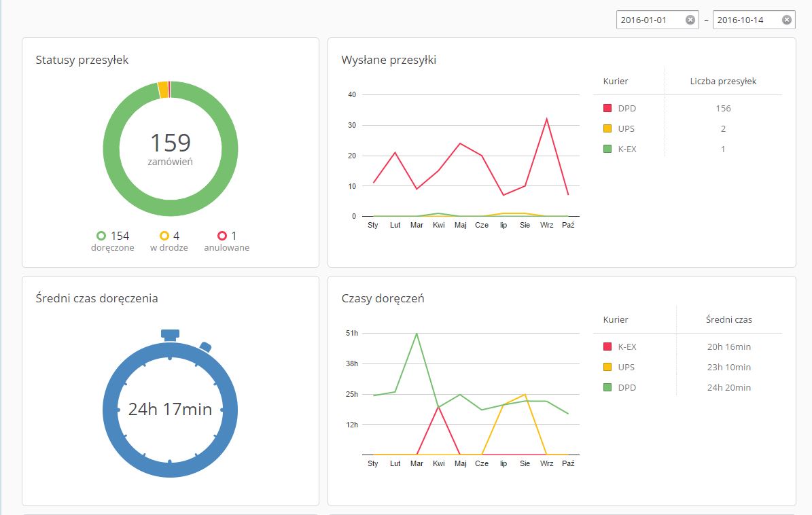This screenshot has width=812, height=515.
Task: Click the 24h 17min average time text
Action: [x=170, y=410]
